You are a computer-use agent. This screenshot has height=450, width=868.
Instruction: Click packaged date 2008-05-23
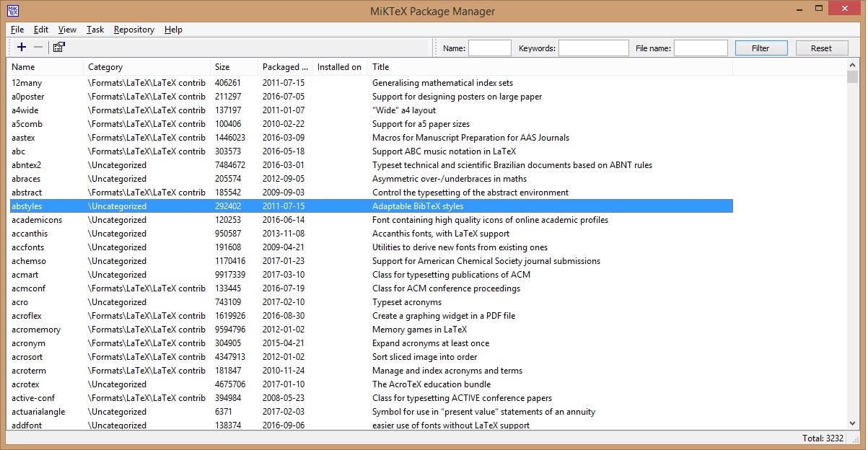tap(284, 398)
